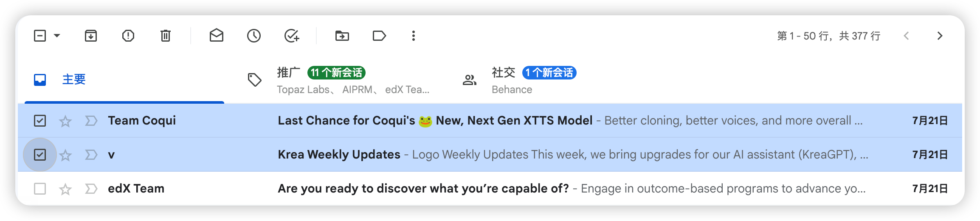Image resolution: width=980 pixels, height=221 pixels.
Task: Delete selected emails with trash icon
Action: click(166, 36)
